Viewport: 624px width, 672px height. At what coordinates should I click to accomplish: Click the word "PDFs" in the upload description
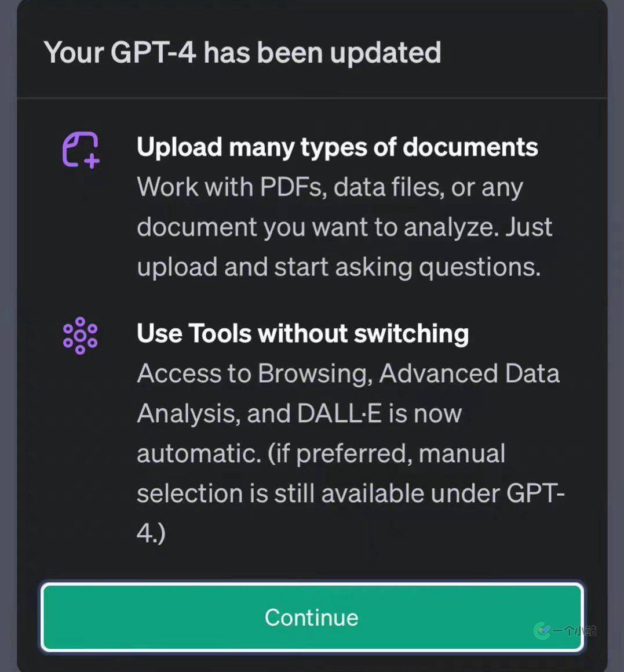(291, 187)
